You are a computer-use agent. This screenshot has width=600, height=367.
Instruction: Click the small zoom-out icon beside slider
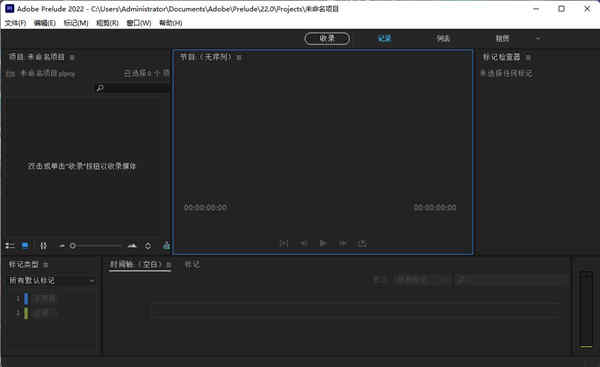[x=62, y=246]
